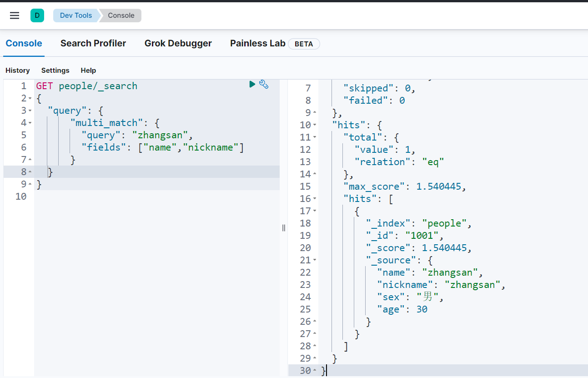Open the Painless Lab tab
The width and height of the screenshot is (588, 378).
257,43
